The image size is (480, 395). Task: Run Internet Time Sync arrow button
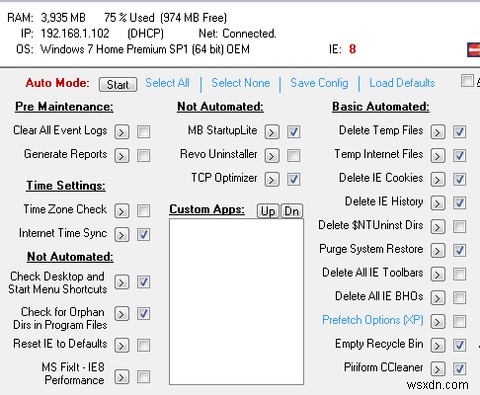(122, 235)
